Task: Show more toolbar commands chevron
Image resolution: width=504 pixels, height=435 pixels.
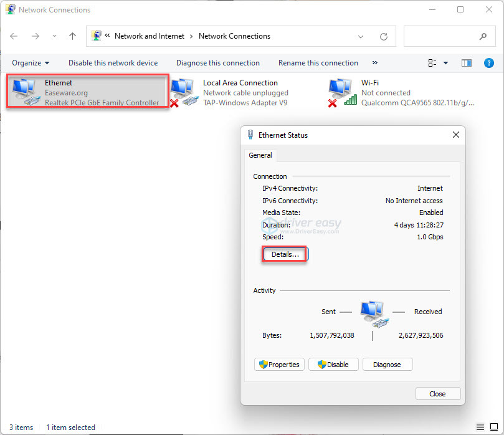Action: point(375,63)
